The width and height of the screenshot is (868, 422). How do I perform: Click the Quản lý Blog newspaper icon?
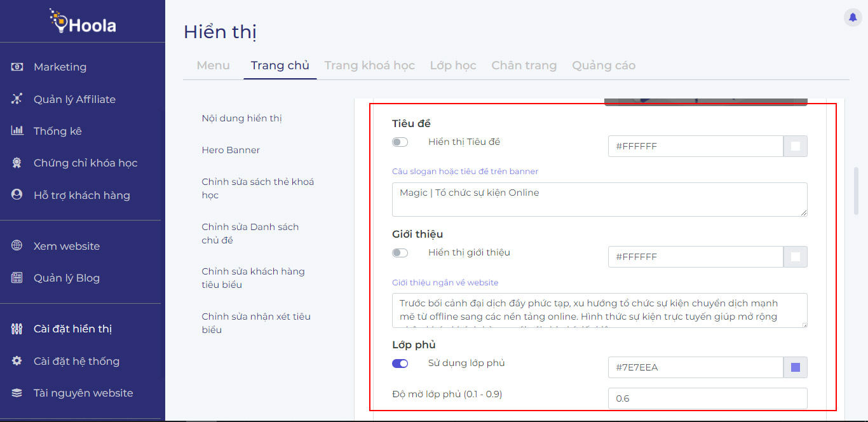(17, 278)
